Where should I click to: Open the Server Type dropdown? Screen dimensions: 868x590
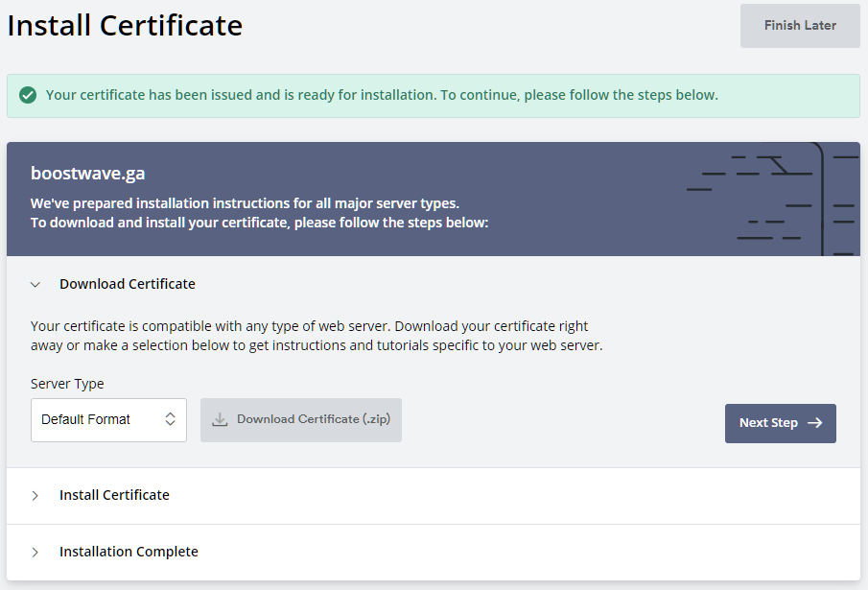click(108, 419)
